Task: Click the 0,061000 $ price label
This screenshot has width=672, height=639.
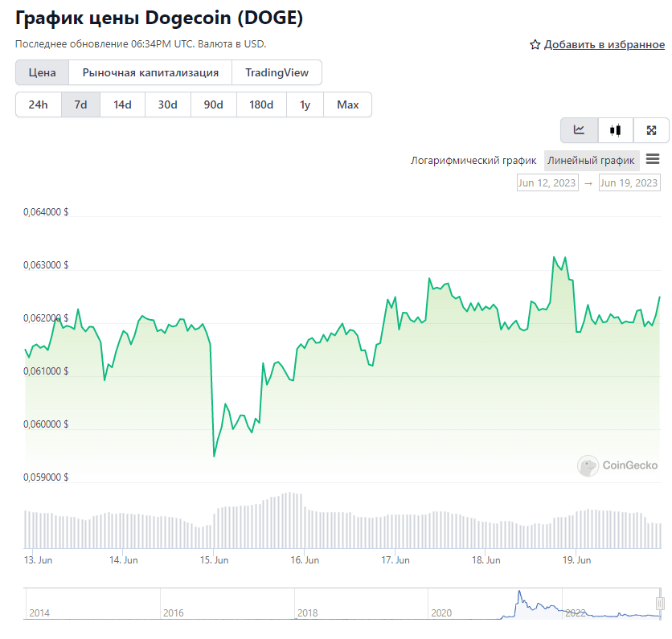Action: tap(46, 371)
